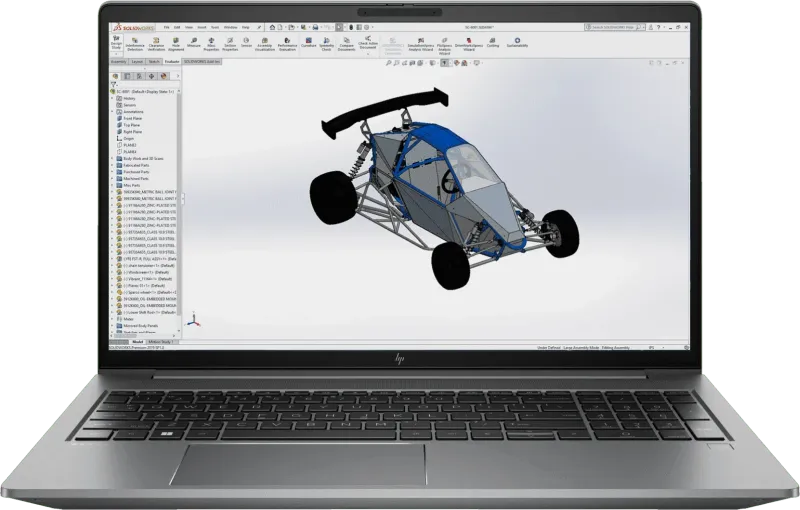Expand Body Work and 3D Scans
Image resolution: width=800 pixels, height=510 pixels.
(113, 159)
